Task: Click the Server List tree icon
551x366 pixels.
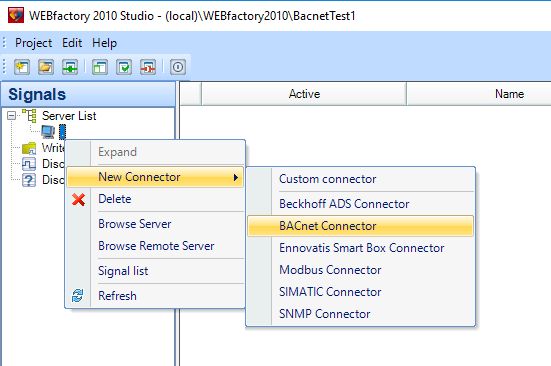Action: [29, 116]
